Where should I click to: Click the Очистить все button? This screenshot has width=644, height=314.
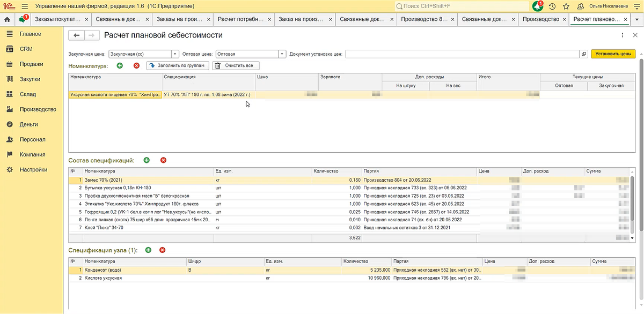(236, 65)
